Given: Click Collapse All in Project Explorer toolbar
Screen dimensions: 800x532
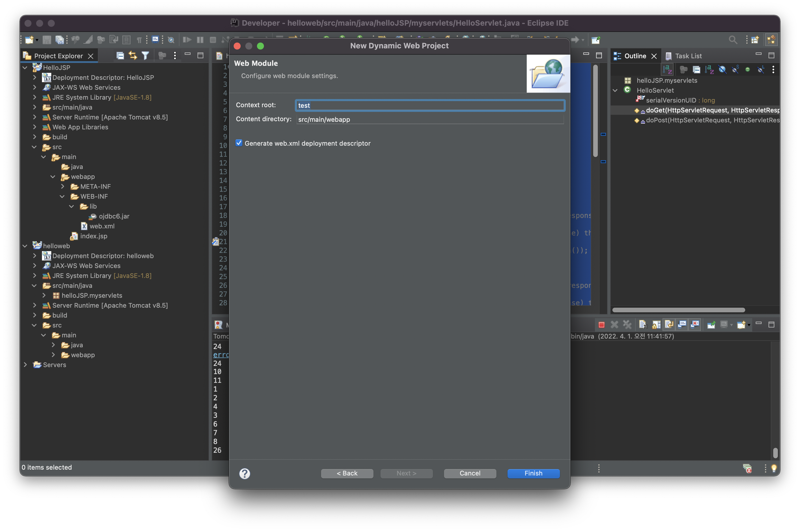Looking at the screenshot, I should [120, 56].
